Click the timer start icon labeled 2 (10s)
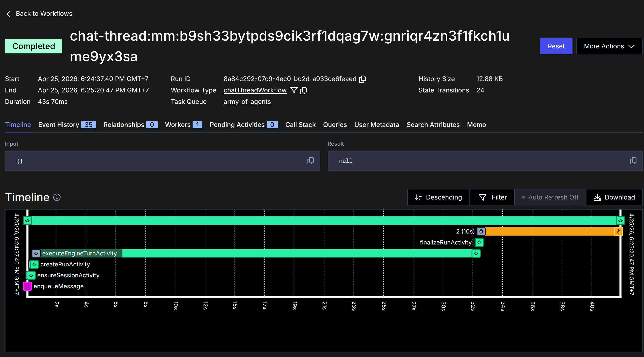The height and width of the screenshot is (357, 644). click(x=481, y=231)
